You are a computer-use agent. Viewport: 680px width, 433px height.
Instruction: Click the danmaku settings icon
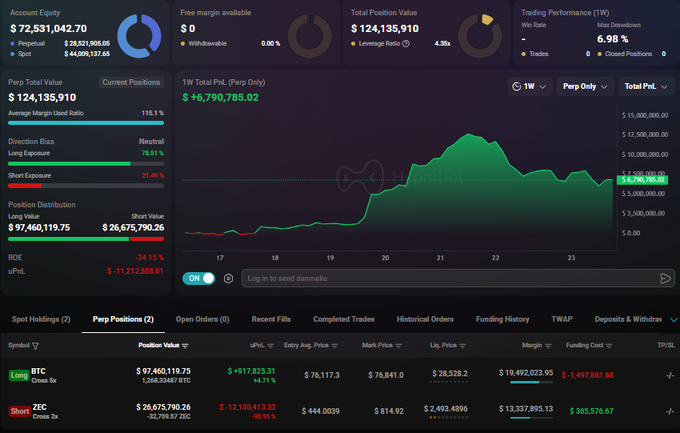pyautogui.click(x=229, y=279)
